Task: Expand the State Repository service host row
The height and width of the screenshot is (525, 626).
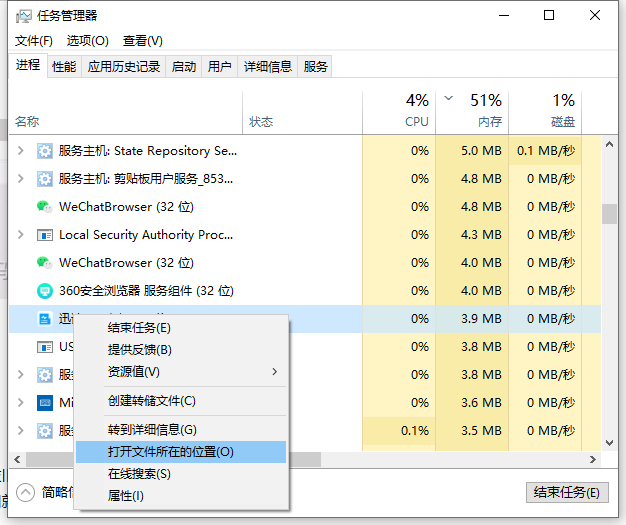Action: [21, 151]
